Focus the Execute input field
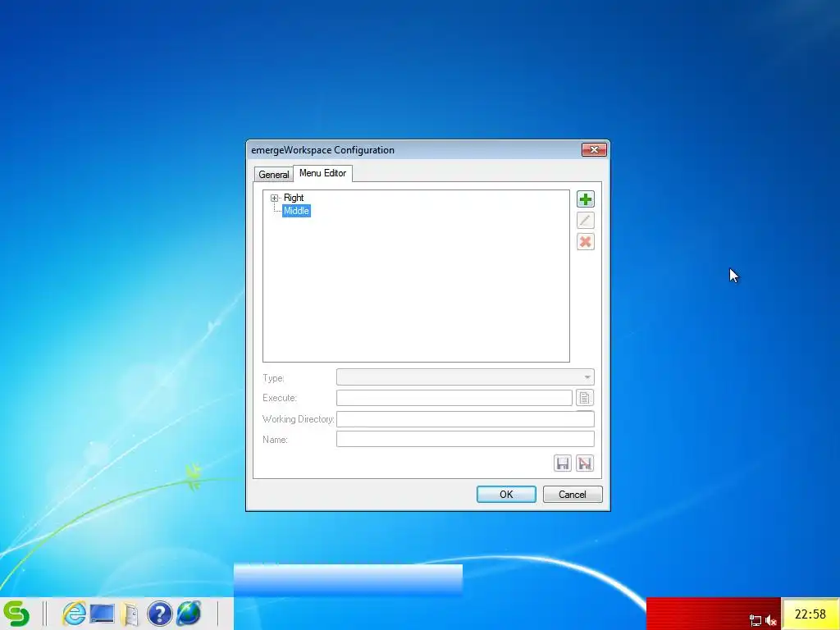 (x=454, y=398)
